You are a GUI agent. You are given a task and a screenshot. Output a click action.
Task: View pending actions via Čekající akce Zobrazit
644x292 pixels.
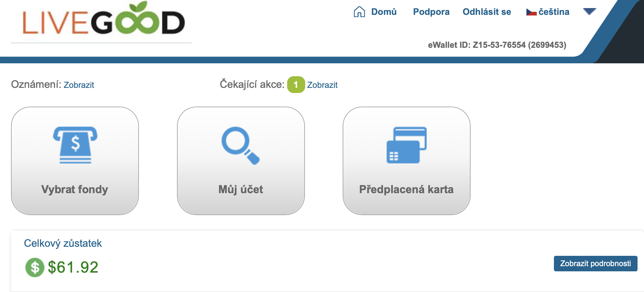coord(322,85)
